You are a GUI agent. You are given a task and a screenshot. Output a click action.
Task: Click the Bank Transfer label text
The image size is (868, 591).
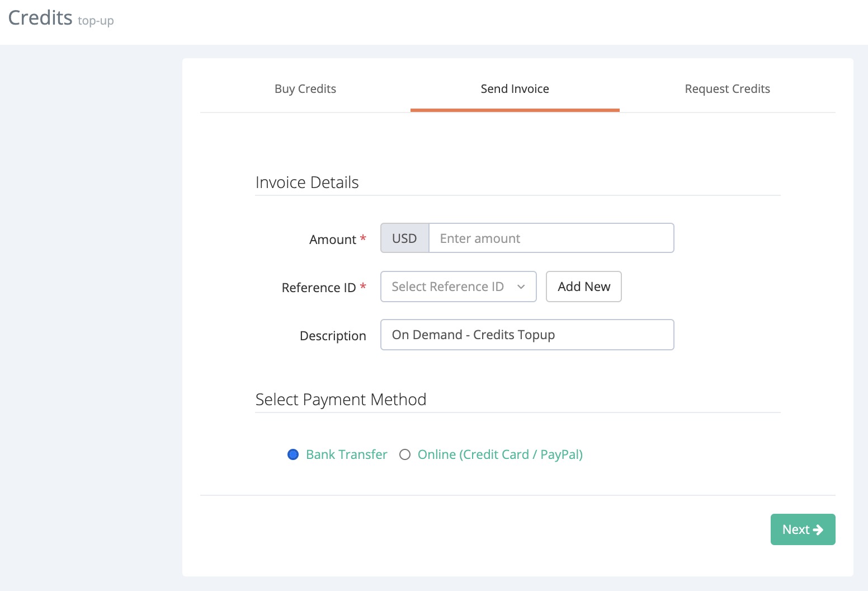346,454
